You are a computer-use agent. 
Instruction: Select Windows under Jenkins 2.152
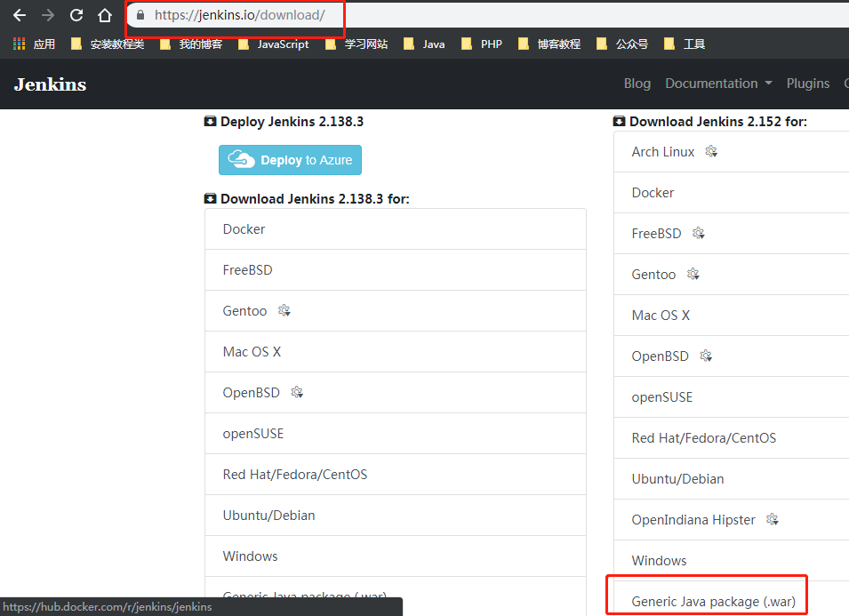point(732,561)
